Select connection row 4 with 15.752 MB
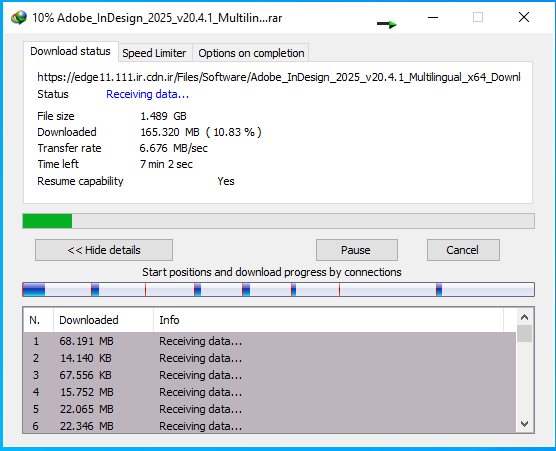Image resolution: width=556 pixels, height=451 pixels. click(269, 392)
